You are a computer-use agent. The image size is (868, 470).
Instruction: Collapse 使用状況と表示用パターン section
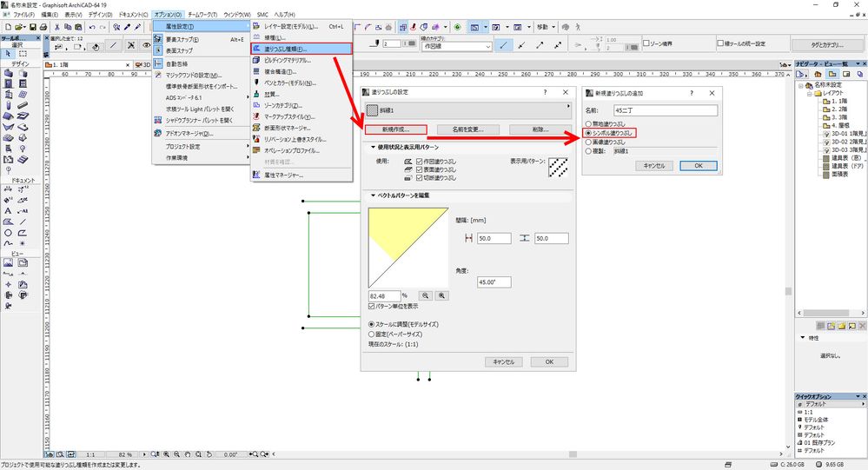point(373,148)
